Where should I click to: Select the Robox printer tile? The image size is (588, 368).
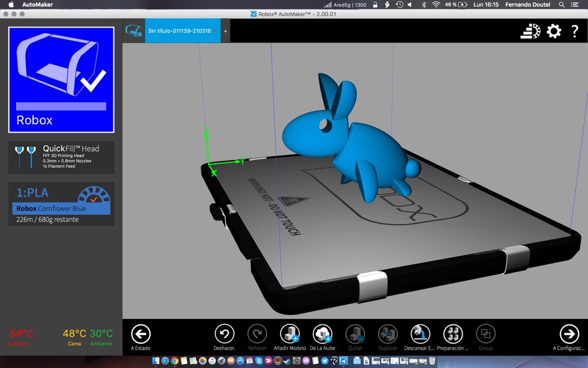[62, 79]
